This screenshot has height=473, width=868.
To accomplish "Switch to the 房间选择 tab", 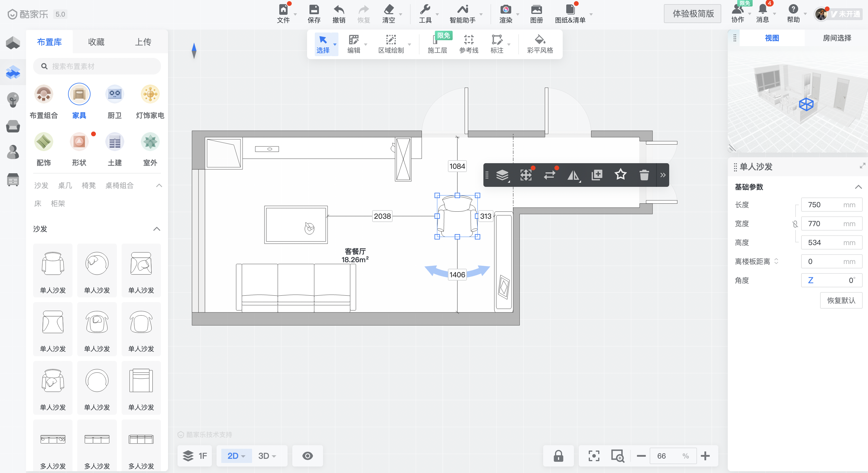I will pos(837,38).
